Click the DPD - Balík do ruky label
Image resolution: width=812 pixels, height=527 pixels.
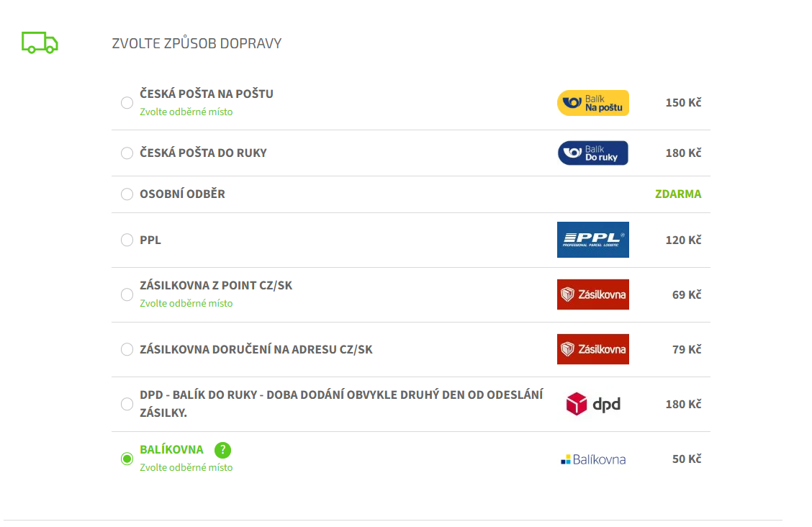(341, 404)
